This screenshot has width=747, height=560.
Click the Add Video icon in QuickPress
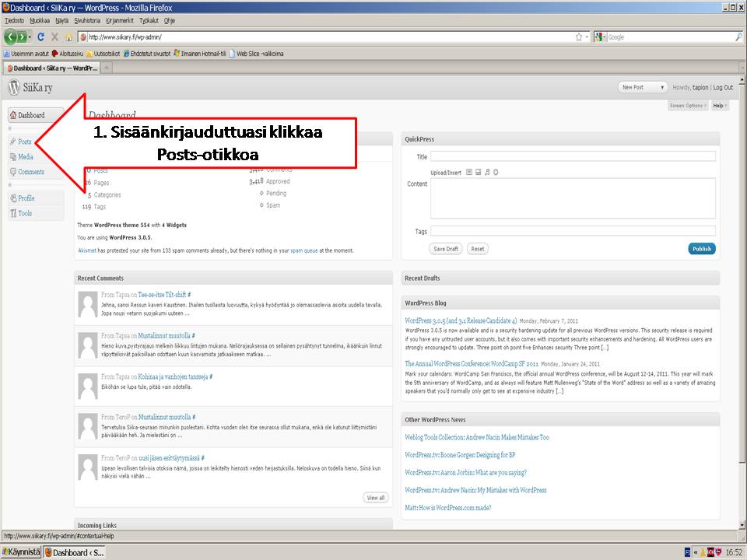(478, 173)
